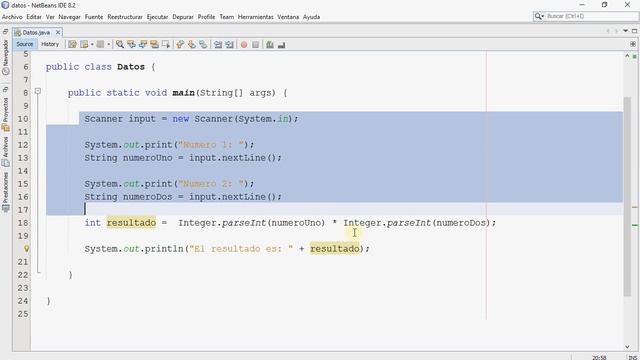Open the Fuente menu
The height and width of the screenshot is (360, 640).
click(94, 17)
